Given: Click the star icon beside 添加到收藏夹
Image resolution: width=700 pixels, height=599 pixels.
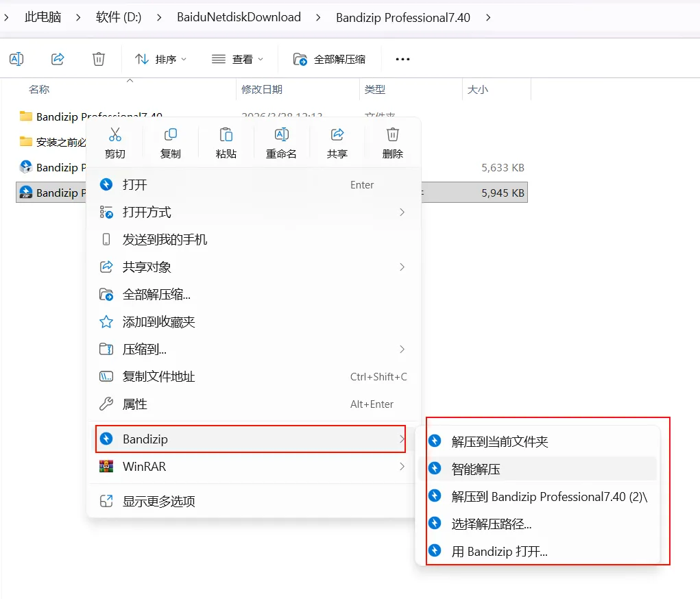Looking at the screenshot, I should (106, 322).
